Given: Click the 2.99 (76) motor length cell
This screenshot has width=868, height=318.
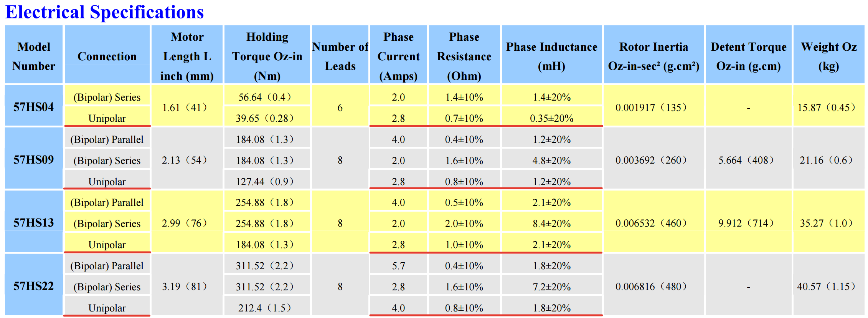Looking at the screenshot, I should (x=185, y=223).
